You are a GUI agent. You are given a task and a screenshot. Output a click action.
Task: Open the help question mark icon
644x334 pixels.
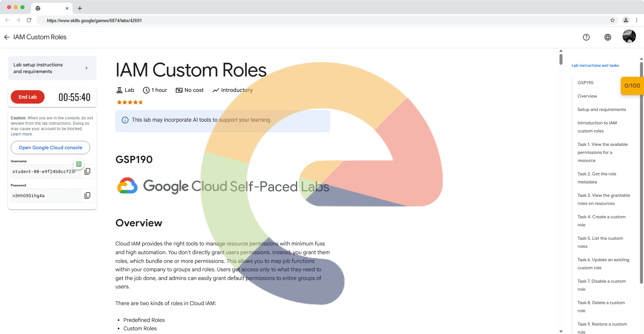point(586,37)
